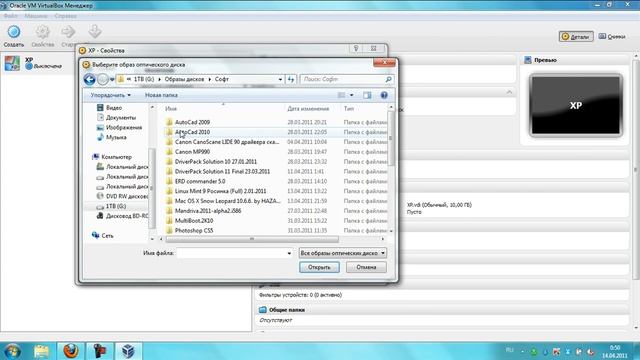
Task: Select DVD RW drive in the navigation pane
Action: click(122, 196)
